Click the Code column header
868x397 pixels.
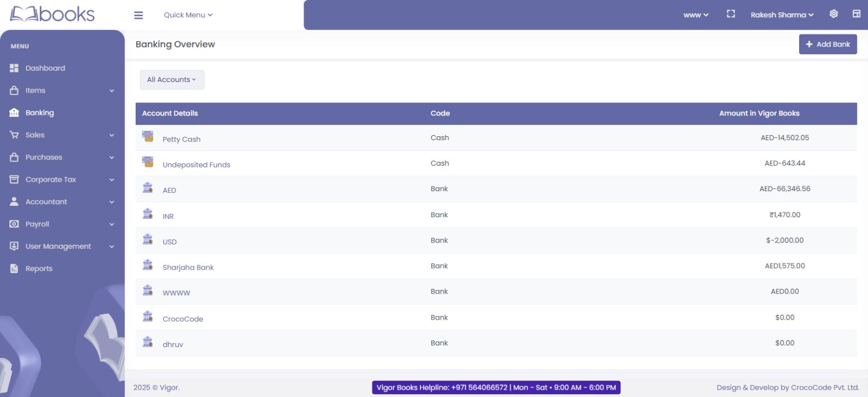440,113
